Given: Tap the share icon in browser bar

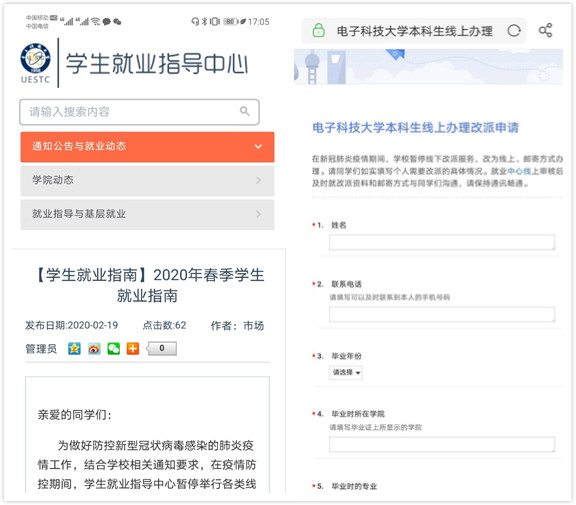Looking at the screenshot, I should tap(545, 30).
